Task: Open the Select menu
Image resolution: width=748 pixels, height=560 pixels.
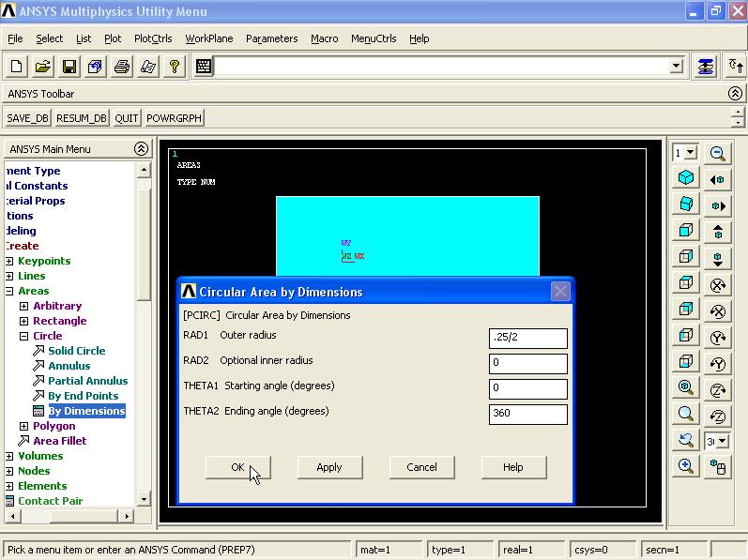Action: point(49,38)
